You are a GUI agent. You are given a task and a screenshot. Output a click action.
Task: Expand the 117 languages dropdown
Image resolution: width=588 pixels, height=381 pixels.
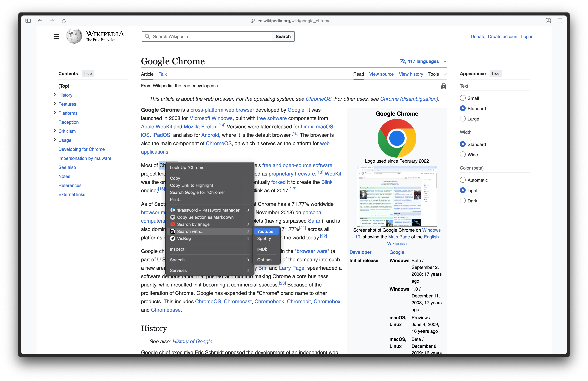tap(423, 61)
